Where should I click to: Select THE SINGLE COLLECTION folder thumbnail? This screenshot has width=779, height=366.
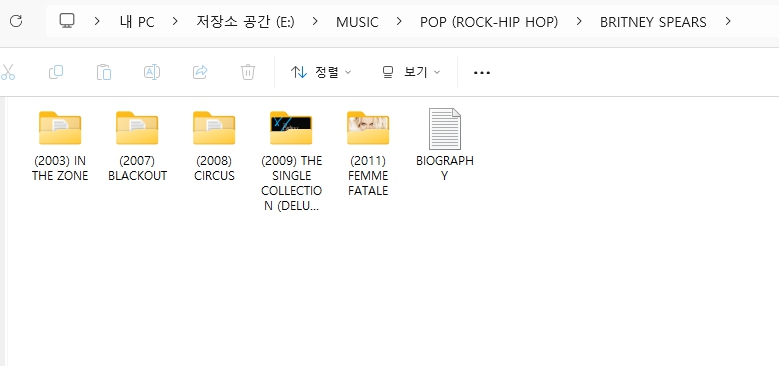[x=291, y=128]
